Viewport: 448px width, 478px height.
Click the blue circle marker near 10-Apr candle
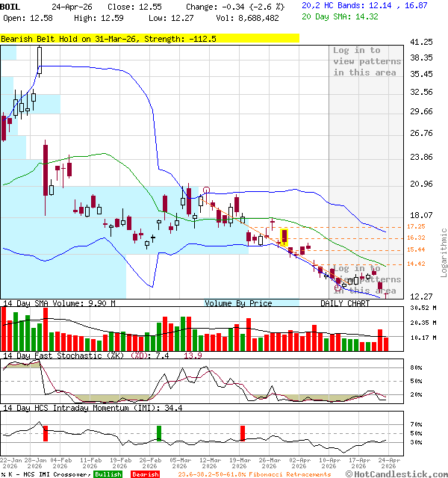[x=338, y=287]
